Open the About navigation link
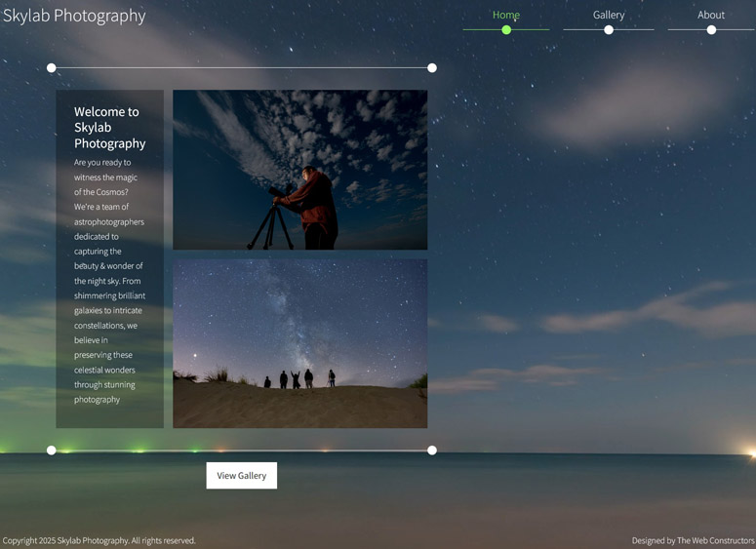The height and width of the screenshot is (549, 756). point(711,15)
